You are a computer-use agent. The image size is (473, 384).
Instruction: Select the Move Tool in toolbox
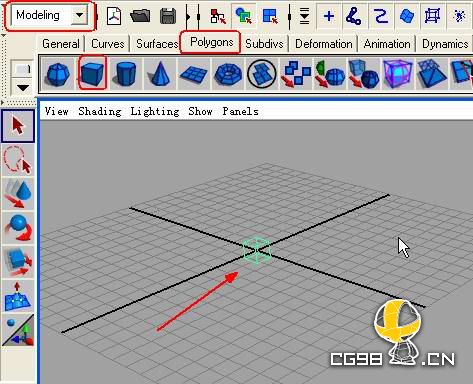tap(18, 194)
